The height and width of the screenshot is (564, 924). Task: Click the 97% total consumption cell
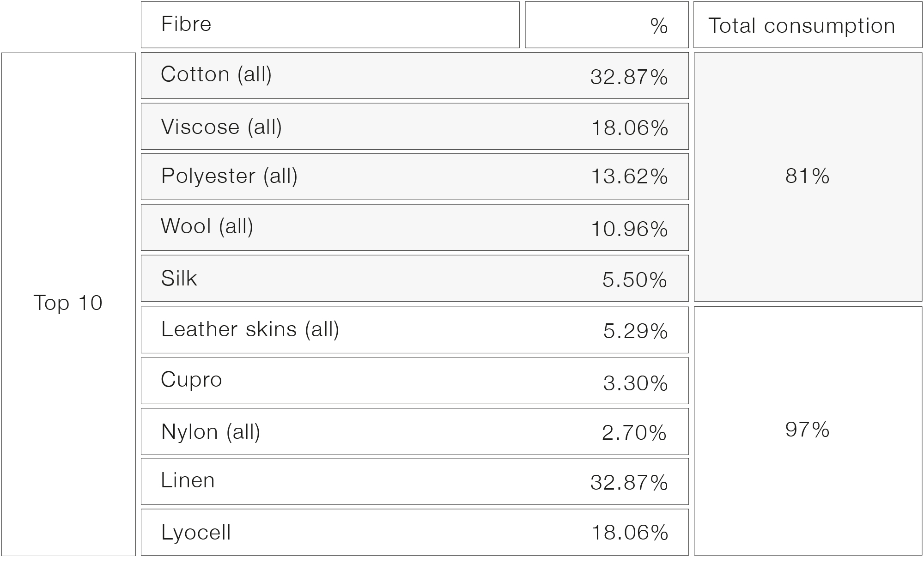(x=808, y=431)
